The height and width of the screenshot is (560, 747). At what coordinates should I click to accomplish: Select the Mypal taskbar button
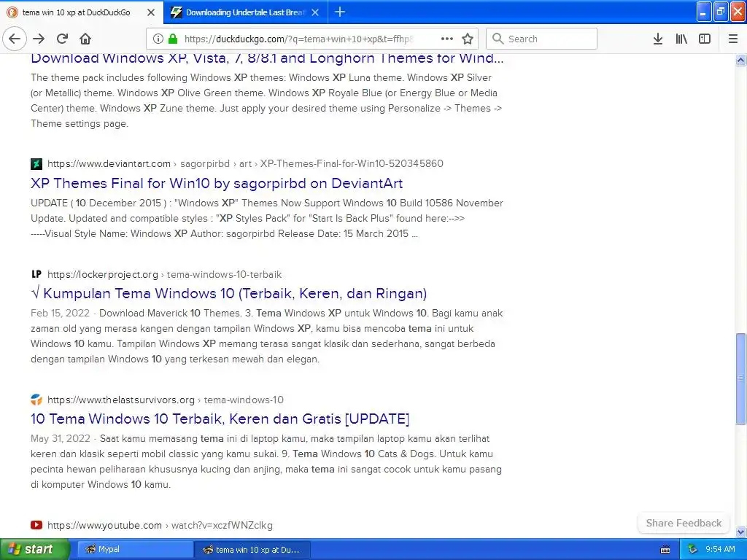(x=136, y=550)
